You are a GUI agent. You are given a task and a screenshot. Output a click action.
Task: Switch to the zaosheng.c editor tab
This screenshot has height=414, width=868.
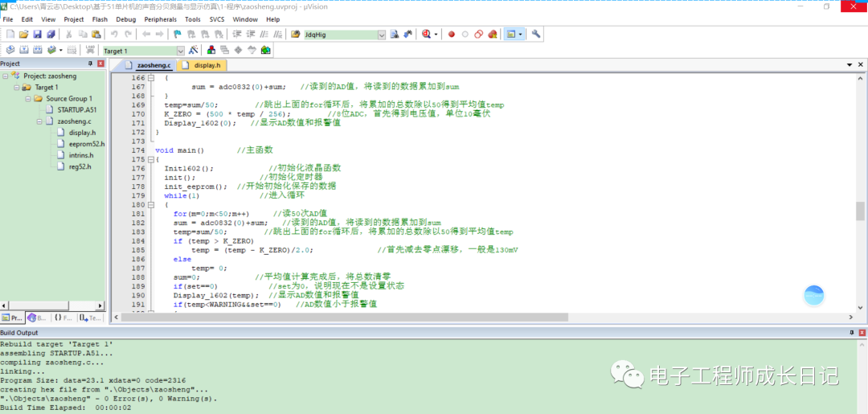point(147,65)
